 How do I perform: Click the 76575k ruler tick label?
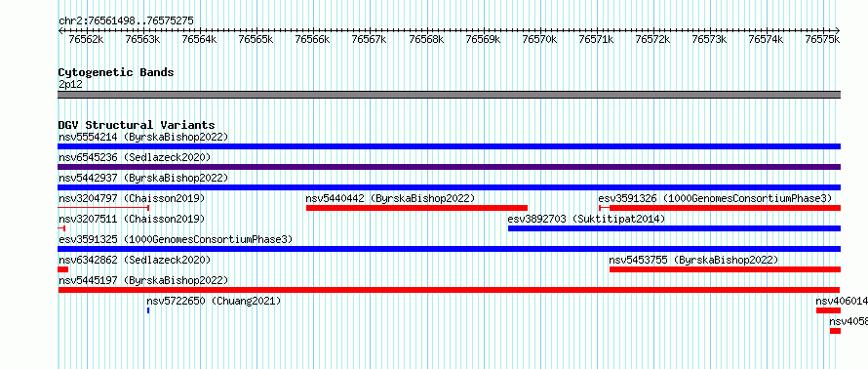822,39
